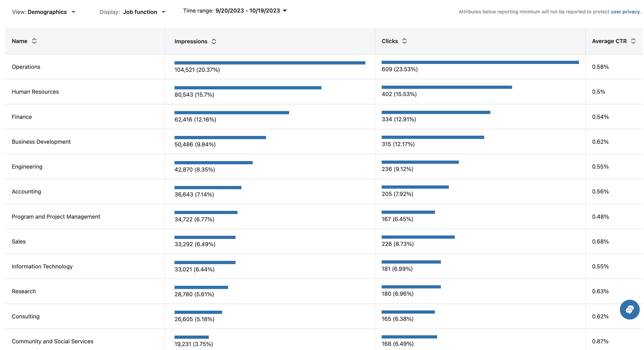Screen dimensions: 644x350
Task: Click the 26,605 (5.18%) impressions value
Action: pyautogui.click(x=194, y=319)
